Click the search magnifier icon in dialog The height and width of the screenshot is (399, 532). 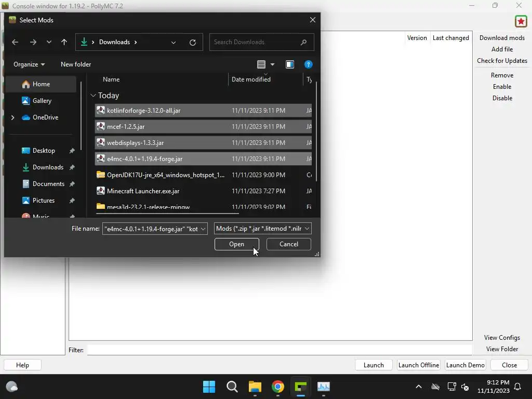tap(303, 42)
